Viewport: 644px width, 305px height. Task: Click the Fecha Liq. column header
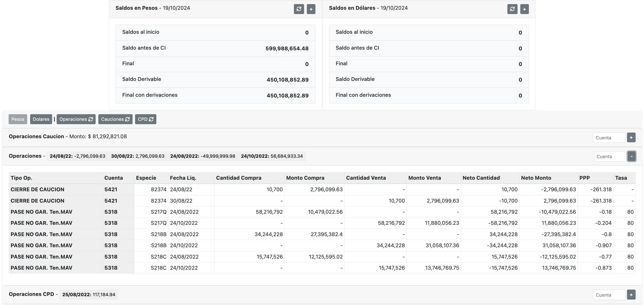pyautogui.click(x=183, y=178)
